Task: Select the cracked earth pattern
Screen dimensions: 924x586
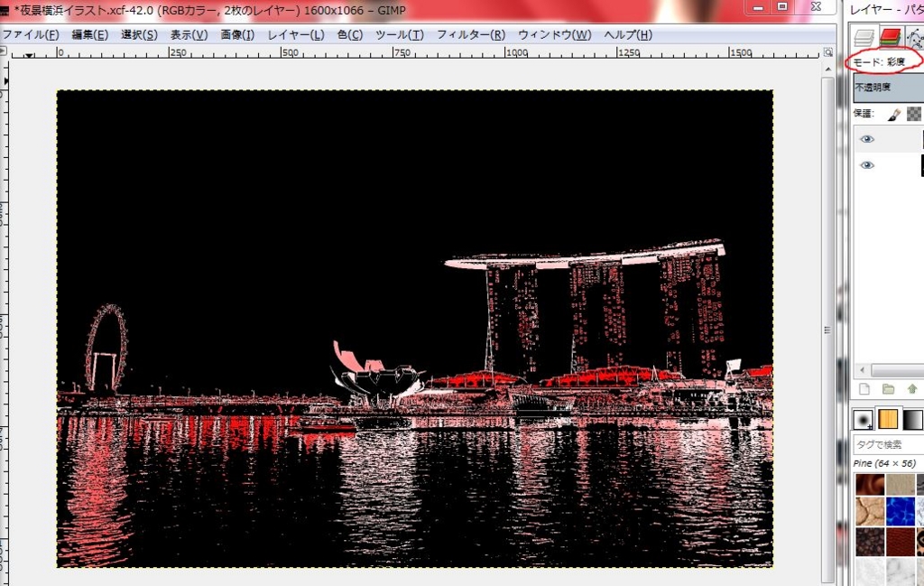Action: 870,511
